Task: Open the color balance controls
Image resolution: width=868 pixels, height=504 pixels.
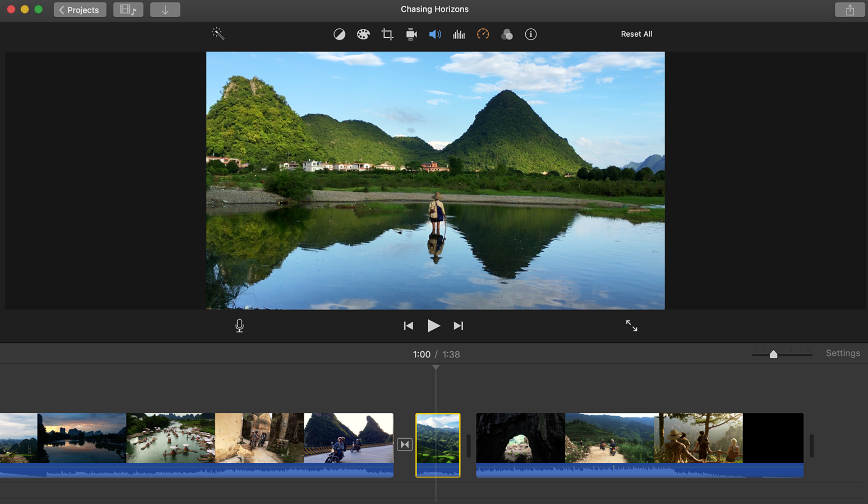Action: [339, 34]
